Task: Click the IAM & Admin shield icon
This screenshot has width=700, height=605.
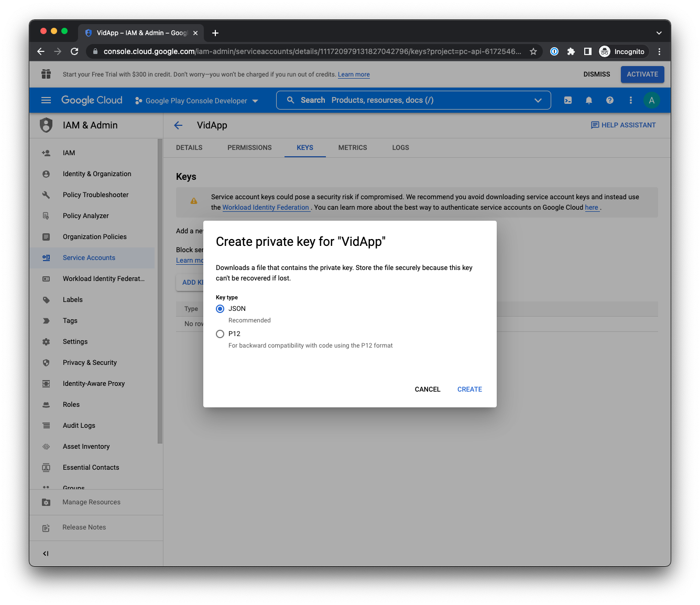Action: (46, 125)
